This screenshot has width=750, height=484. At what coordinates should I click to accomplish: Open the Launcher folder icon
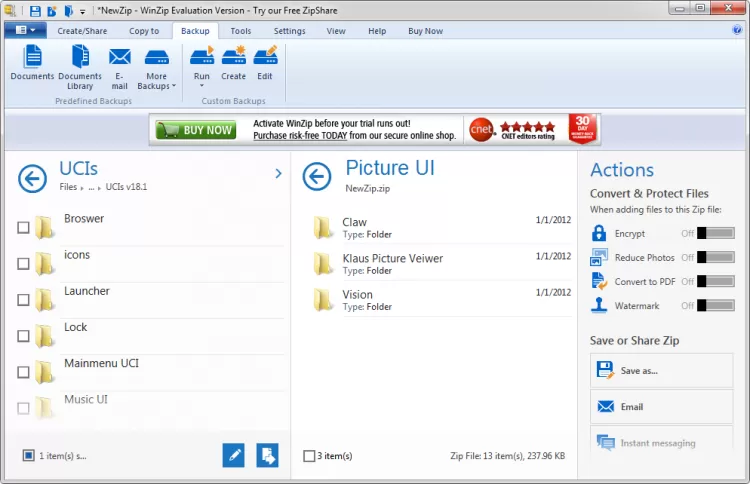click(x=44, y=300)
